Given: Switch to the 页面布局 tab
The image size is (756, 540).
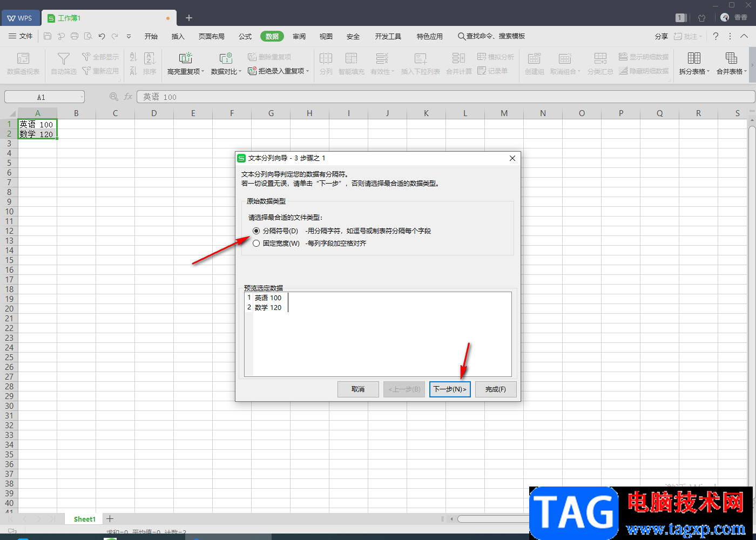Looking at the screenshot, I should tap(211, 36).
